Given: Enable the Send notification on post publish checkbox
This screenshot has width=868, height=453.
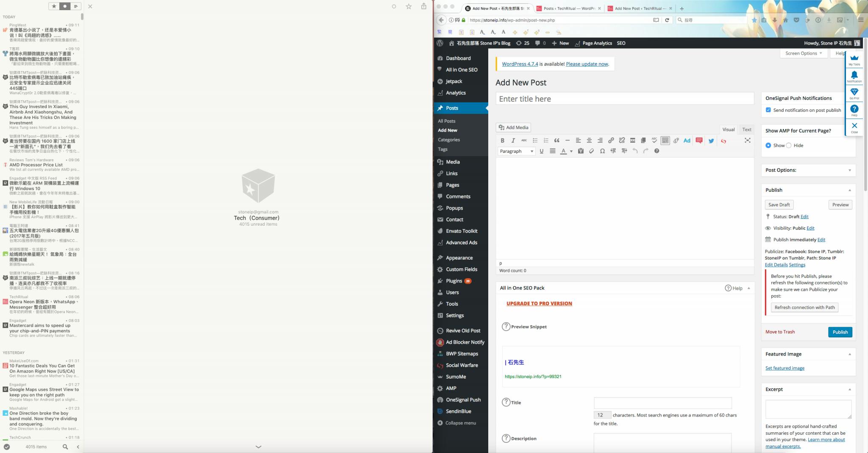Looking at the screenshot, I should tap(768, 110).
